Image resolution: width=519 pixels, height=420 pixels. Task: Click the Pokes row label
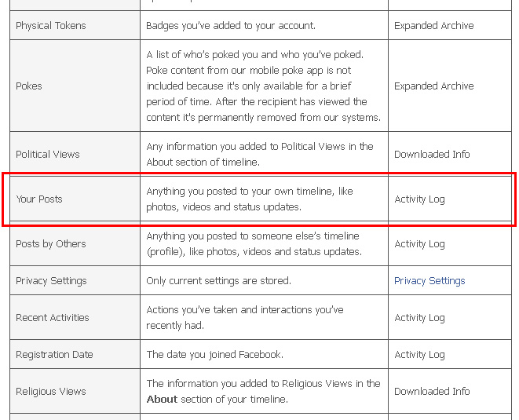tap(29, 86)
